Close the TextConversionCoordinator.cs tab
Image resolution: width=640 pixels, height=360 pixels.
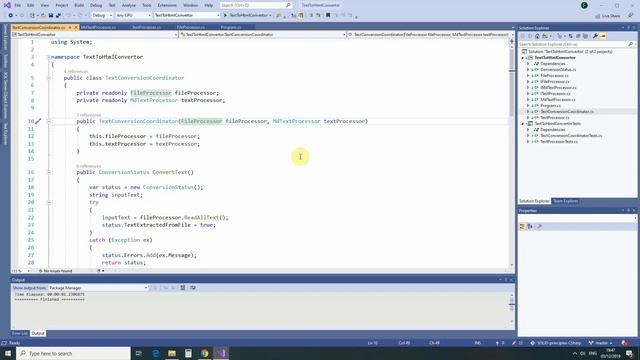pos(76,27)
